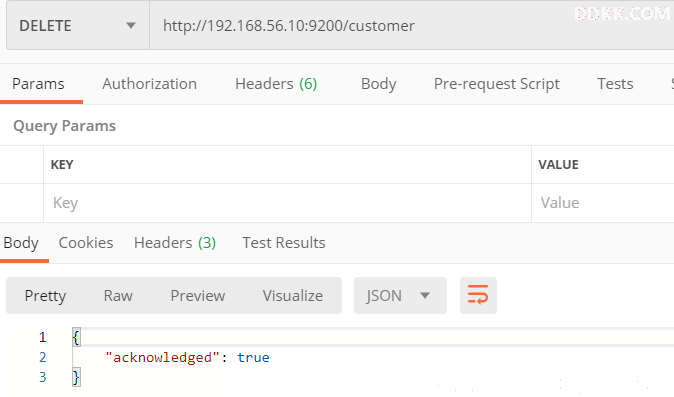Switch to Pre-request Script tab
The width and height of the screenshot is (674, 397).
point(496,84)
